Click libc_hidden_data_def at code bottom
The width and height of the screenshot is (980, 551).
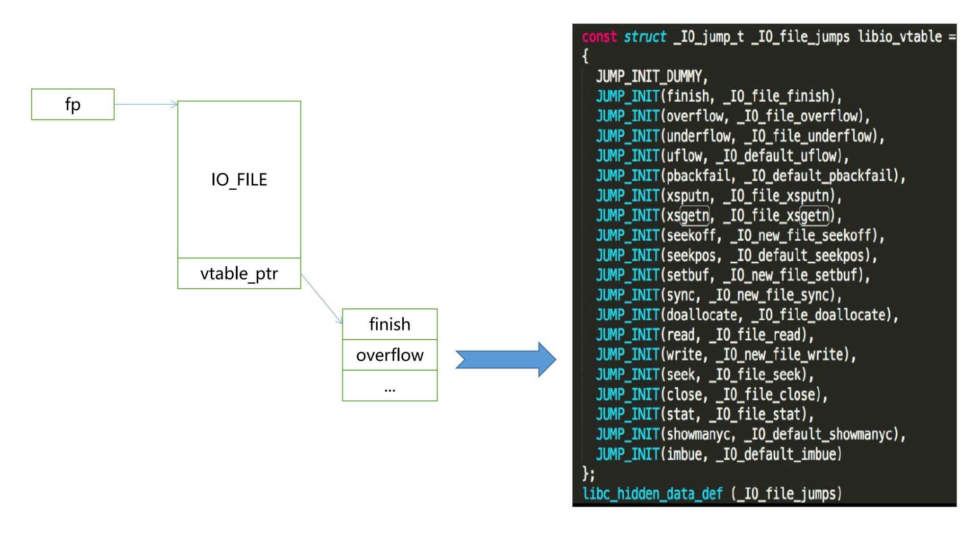(652, 494)
